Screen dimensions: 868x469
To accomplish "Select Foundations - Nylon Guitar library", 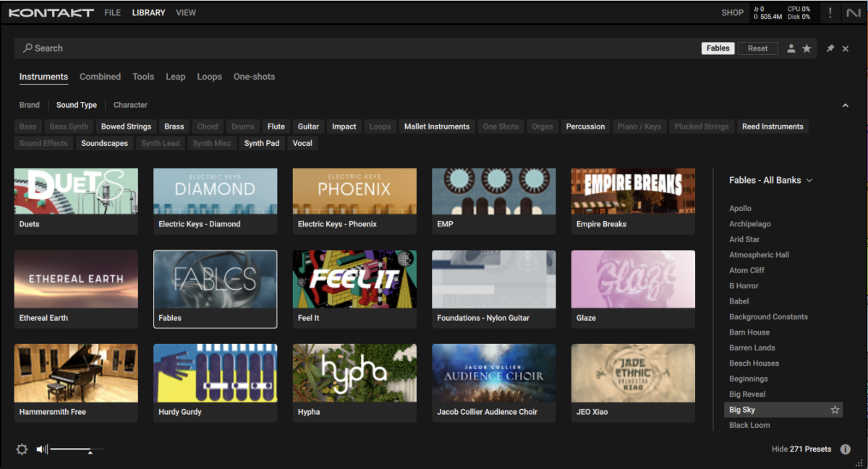I will pyautogui.click(x=494, y=289).
